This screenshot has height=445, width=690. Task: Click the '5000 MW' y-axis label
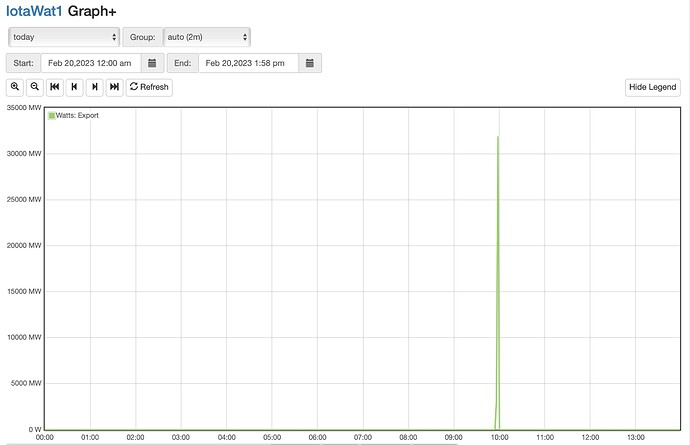point(26,383)
